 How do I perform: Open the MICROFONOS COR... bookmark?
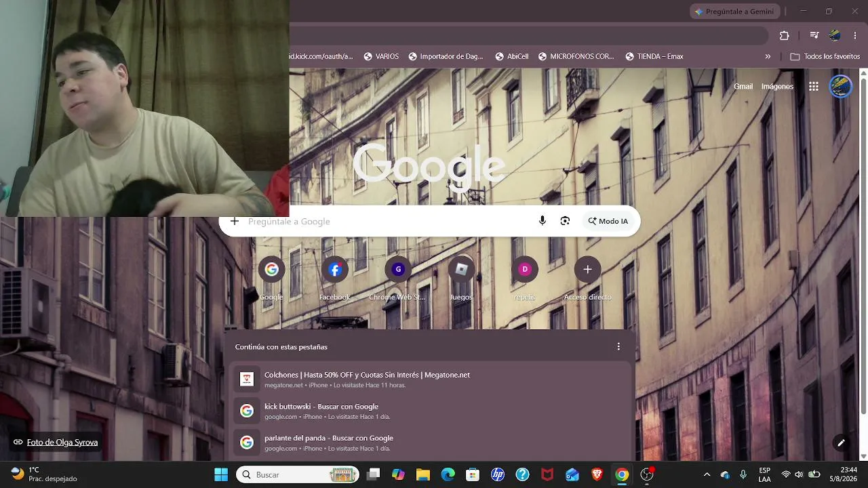[576, 57]
